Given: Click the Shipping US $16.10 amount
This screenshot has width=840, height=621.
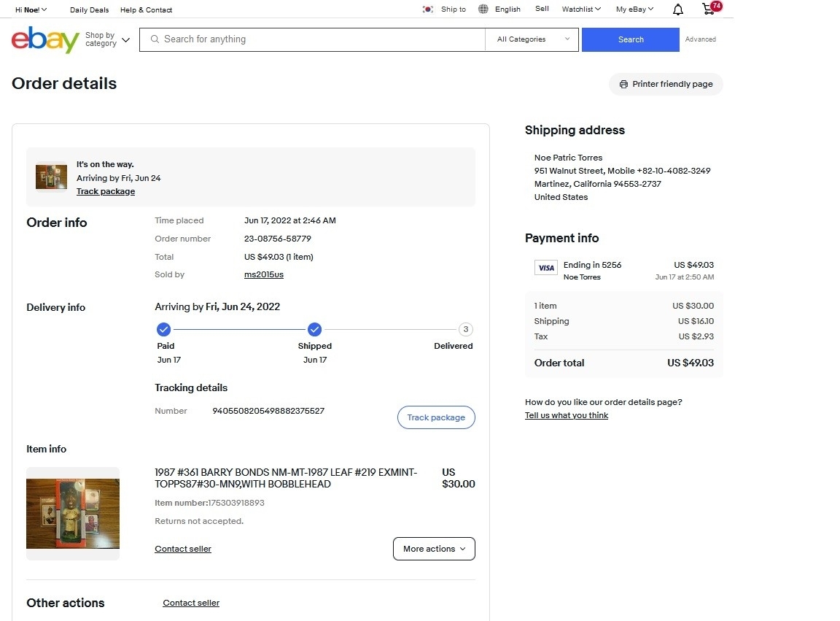Looking at the screenshot, I should point(696,321).
